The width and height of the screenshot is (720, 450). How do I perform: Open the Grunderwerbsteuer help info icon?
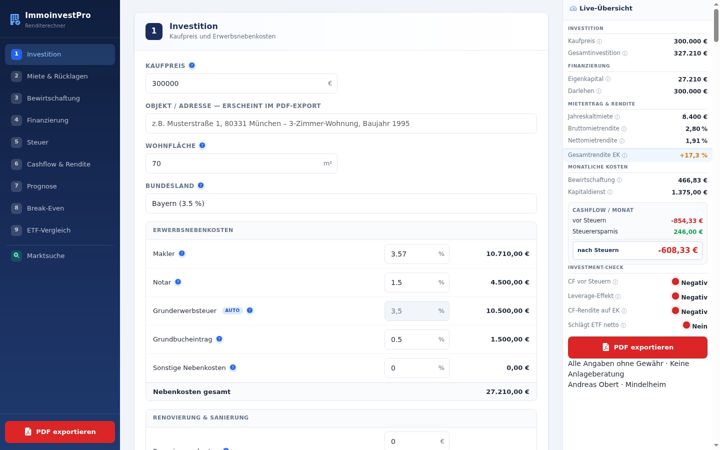coord(250,310)
